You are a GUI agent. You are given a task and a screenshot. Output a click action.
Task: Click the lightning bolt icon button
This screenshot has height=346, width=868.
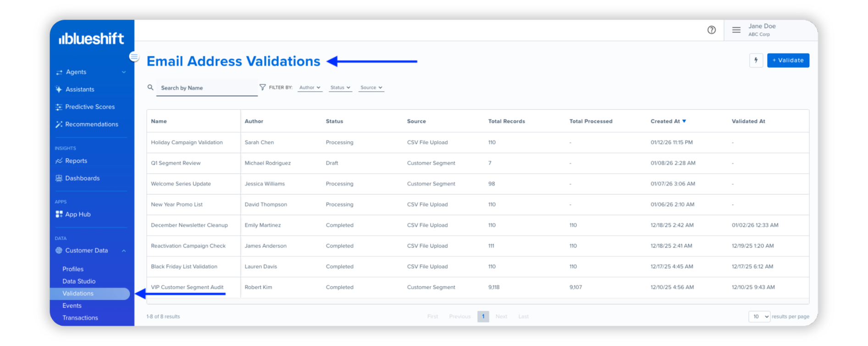(756, 60)
